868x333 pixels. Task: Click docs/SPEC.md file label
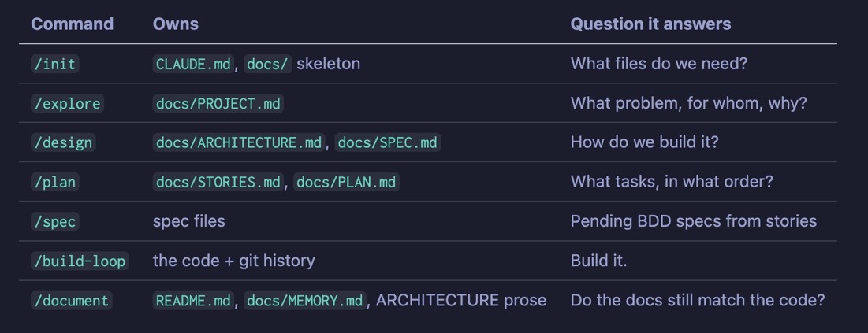pyautogui.click(x=388, y=142)
